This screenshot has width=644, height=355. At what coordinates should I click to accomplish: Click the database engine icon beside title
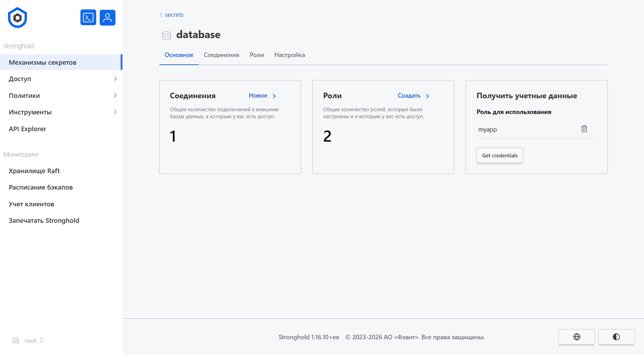point(167,35)
